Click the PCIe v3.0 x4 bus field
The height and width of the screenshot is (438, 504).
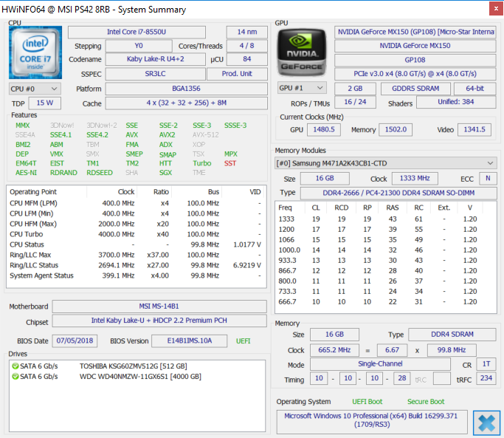coord(415,74)
